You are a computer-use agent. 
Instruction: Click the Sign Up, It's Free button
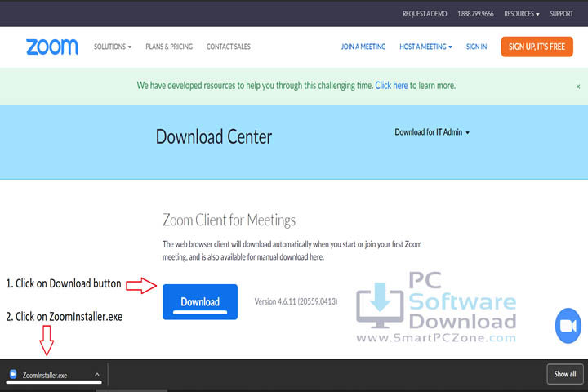click(537, 47)
